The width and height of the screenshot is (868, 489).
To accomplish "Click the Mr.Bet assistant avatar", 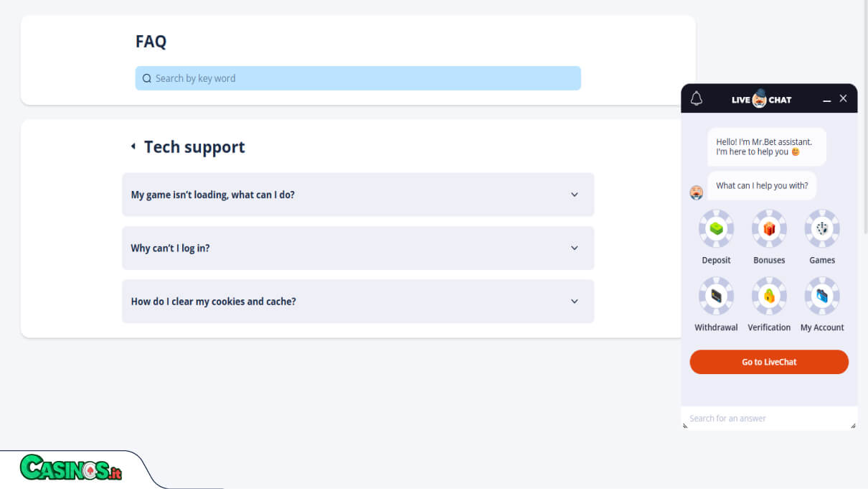I will pos(696,192).
